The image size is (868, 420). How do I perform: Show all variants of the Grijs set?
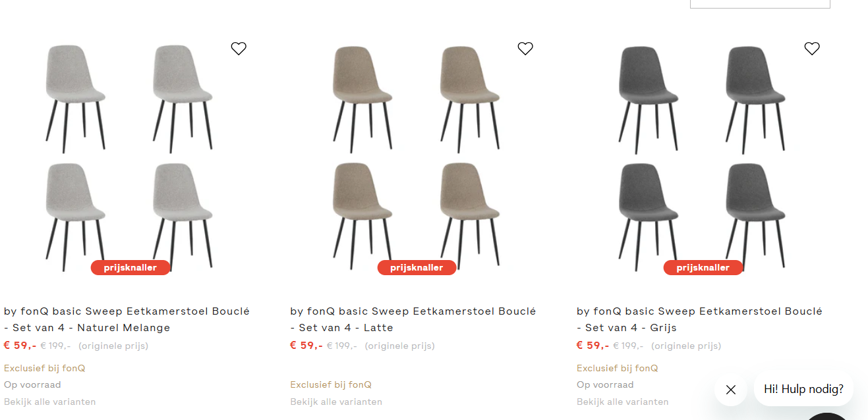click(623, 402)
